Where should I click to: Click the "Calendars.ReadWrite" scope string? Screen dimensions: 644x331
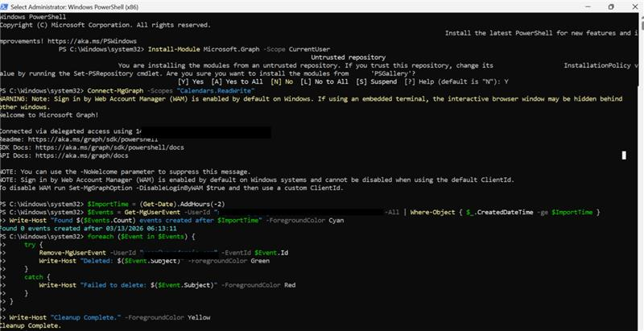coord(216,90)
